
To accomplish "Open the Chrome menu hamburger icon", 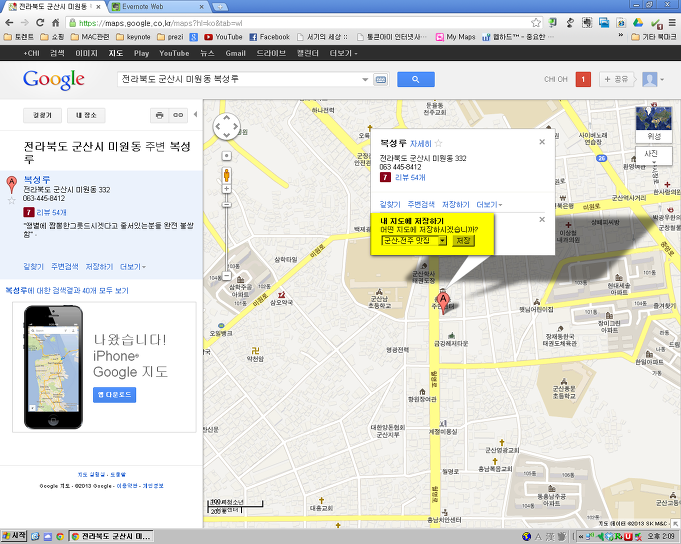I will [x=672, y=23].
